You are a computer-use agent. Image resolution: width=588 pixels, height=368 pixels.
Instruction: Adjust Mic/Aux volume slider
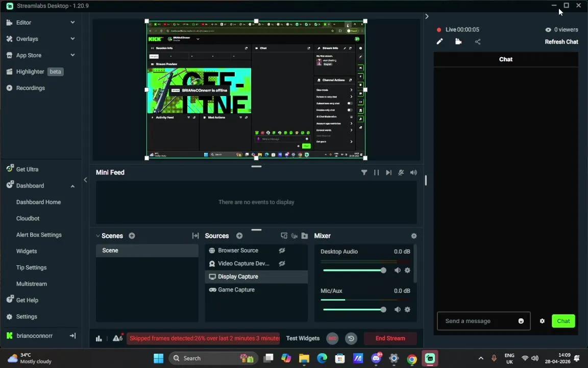coord(353,310)
